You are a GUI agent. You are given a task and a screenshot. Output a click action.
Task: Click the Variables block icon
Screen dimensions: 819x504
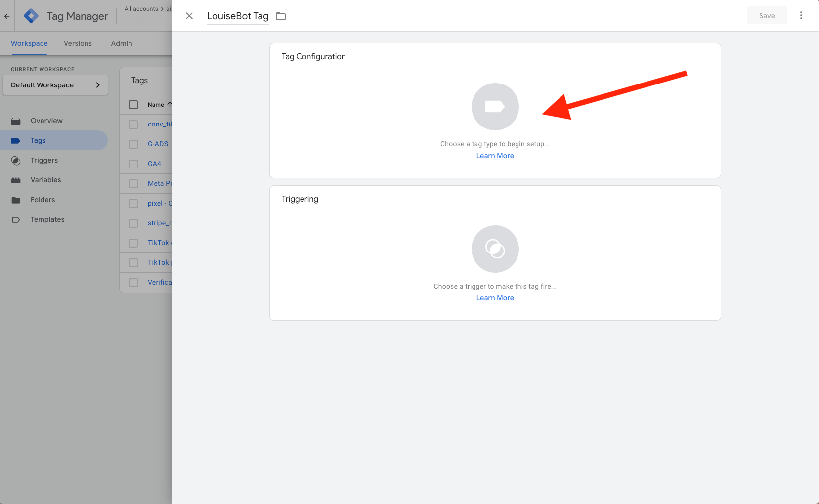pos(16,180)
